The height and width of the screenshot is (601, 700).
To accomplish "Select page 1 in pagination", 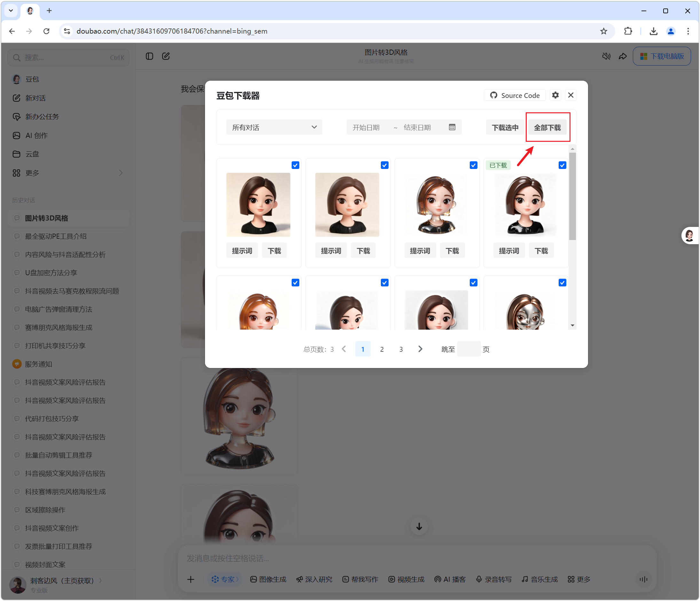I will pos(363,349).
